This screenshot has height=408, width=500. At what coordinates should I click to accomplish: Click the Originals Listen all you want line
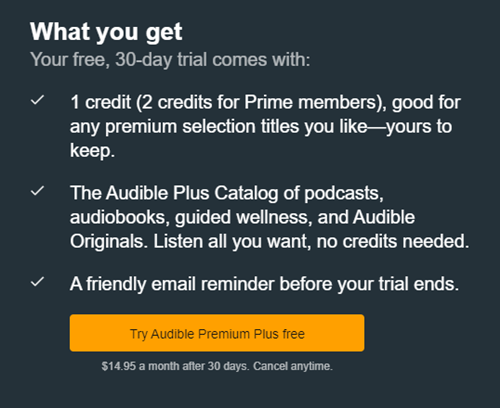coord(269,242)
